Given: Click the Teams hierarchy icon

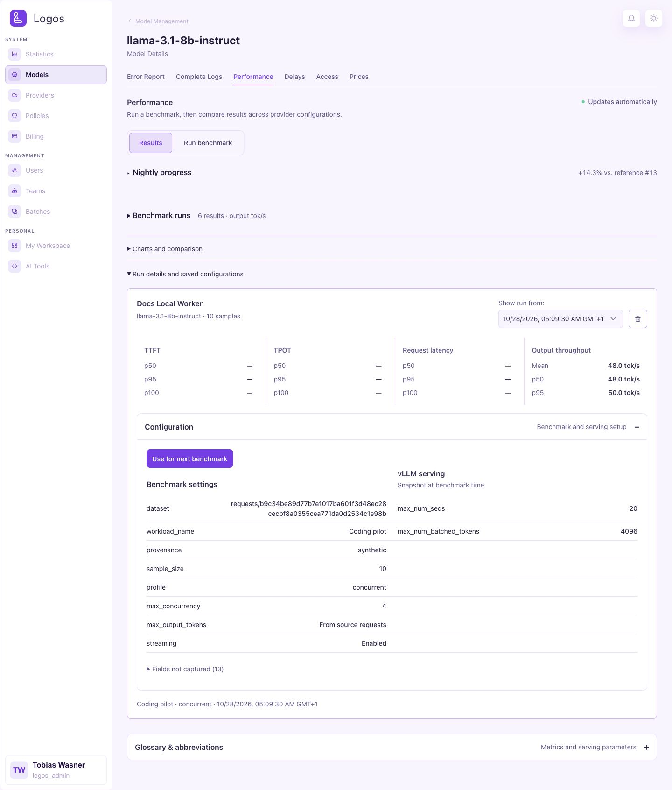Looking at the screenshot, I should pyautogui.click(x=14, y=191).
